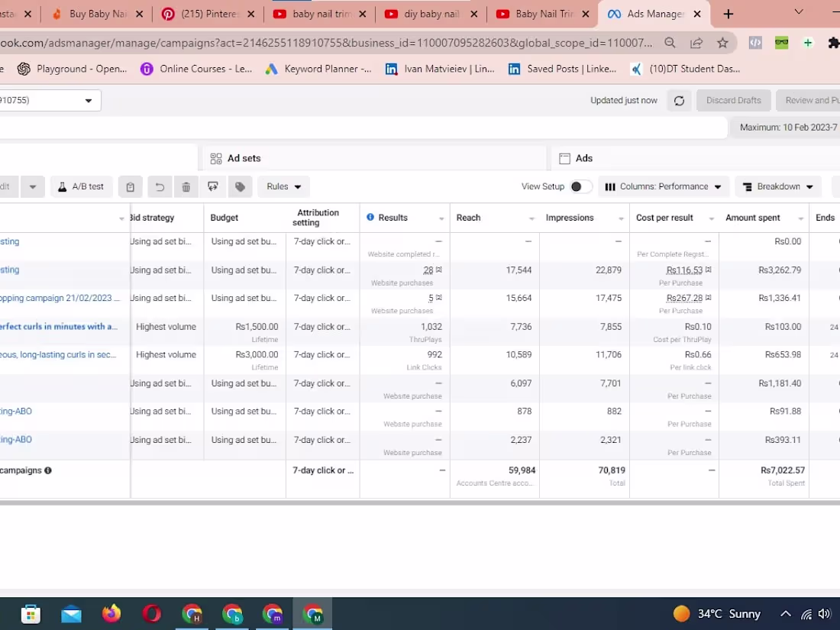The image size is (840, 630).
Task: Open the Reach column header dropdown arrow
Action: (x=531, y=218)
